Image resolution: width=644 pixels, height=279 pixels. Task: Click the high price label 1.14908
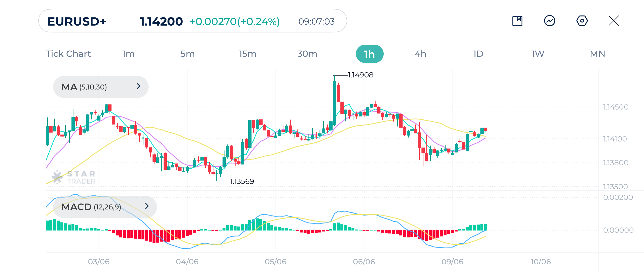[360, 74]
